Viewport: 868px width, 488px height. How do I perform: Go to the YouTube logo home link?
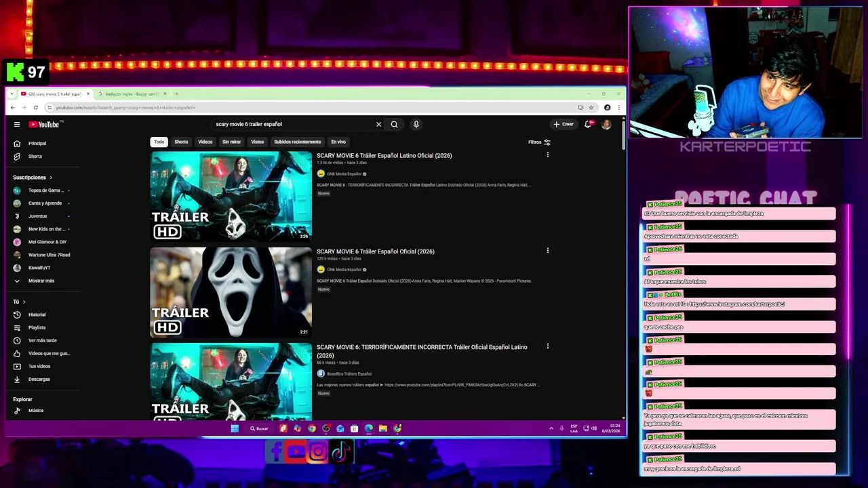pos(44,125)
